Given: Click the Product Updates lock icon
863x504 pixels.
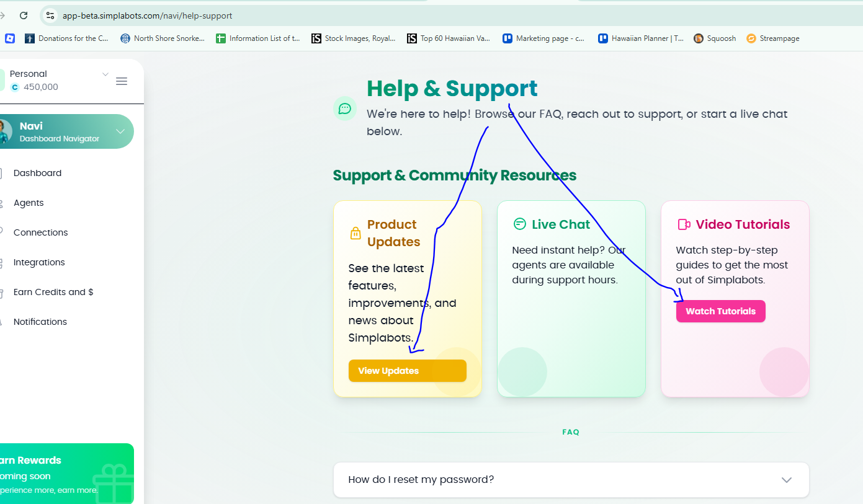Looking at the screenshot, I should point(355,233).
